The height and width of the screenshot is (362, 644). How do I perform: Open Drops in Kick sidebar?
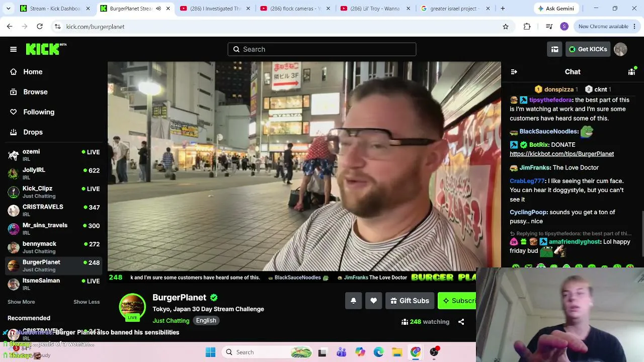33,132
